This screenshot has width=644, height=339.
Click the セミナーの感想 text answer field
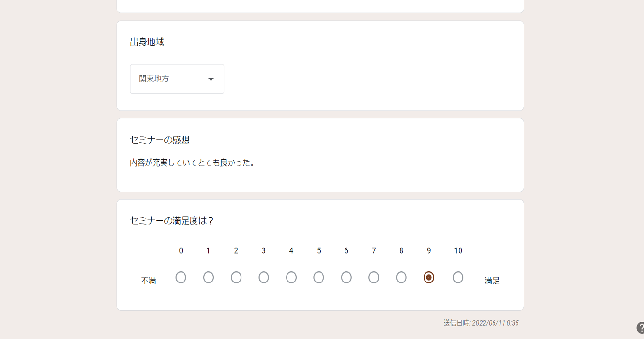coord(320,163)
